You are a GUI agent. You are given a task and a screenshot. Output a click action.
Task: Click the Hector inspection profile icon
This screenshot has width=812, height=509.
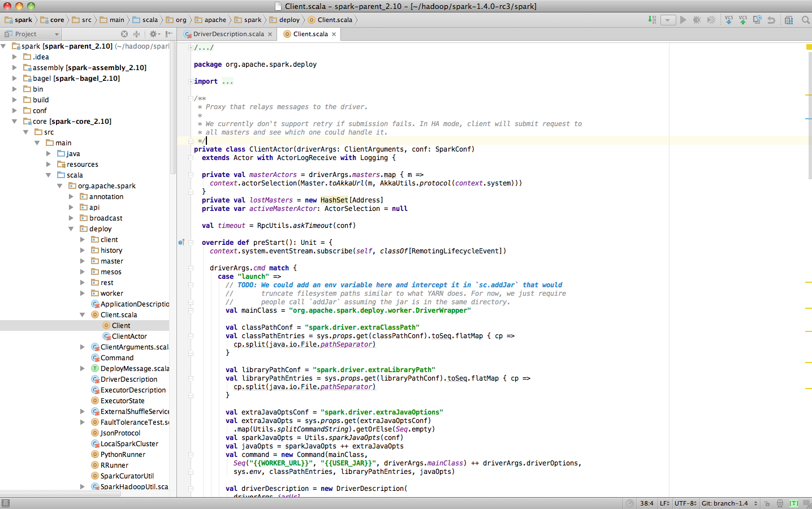pos(780,503)
